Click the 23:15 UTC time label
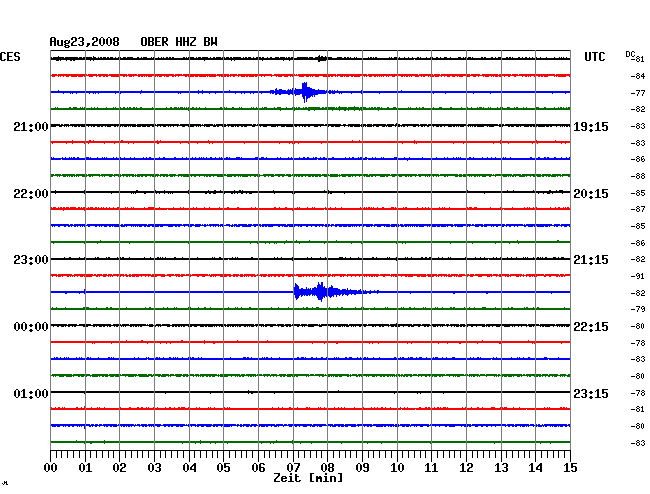 (x=591, y=393)
